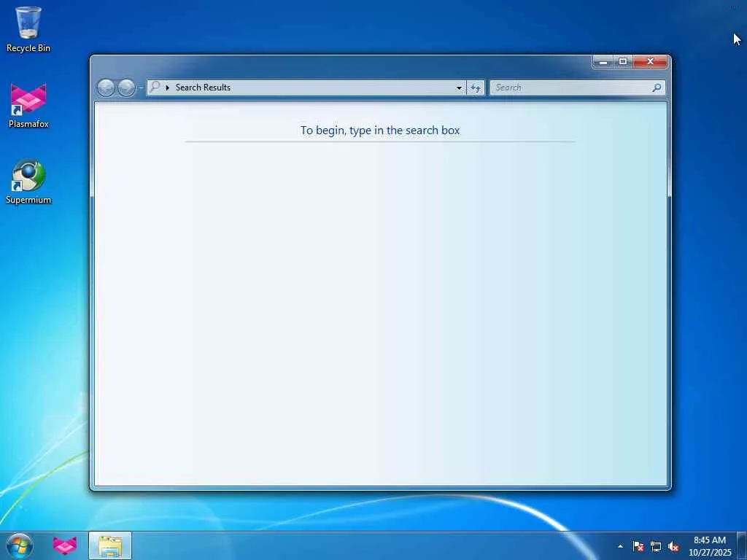Close the Search Results window

tap(650, 61)
